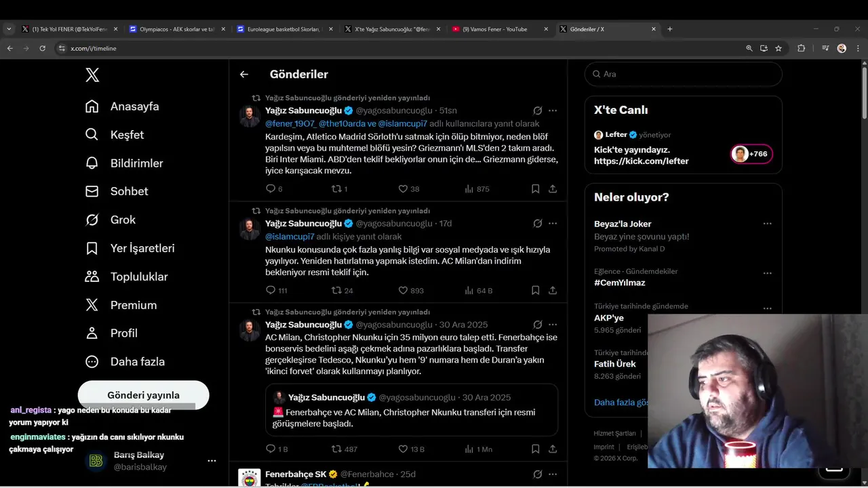Reload the page in Chrome
This screenshot has height=488, width=868.
pos(42,48)
